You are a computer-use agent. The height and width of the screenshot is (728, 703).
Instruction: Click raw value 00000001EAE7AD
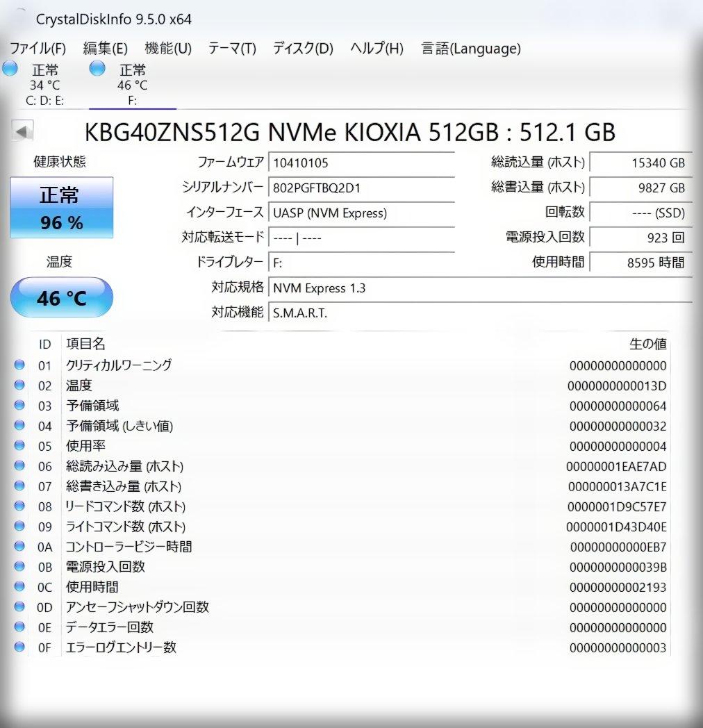point(616,467)
